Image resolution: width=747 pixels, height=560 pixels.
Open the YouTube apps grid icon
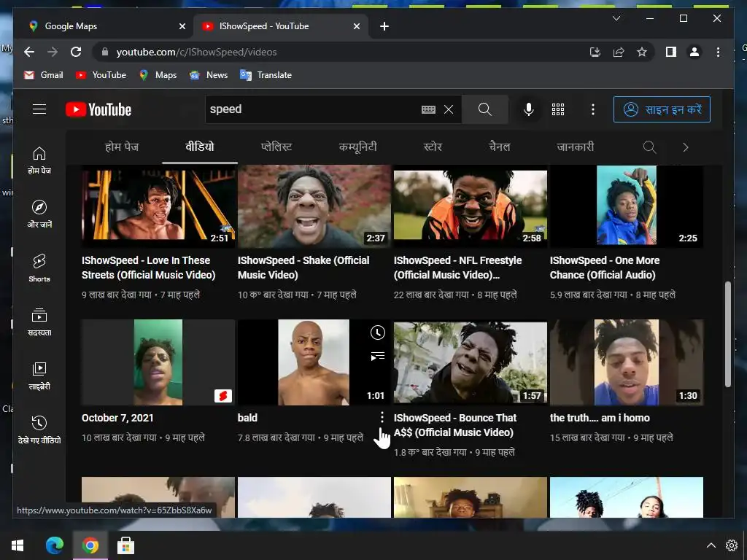coord(558,109)
